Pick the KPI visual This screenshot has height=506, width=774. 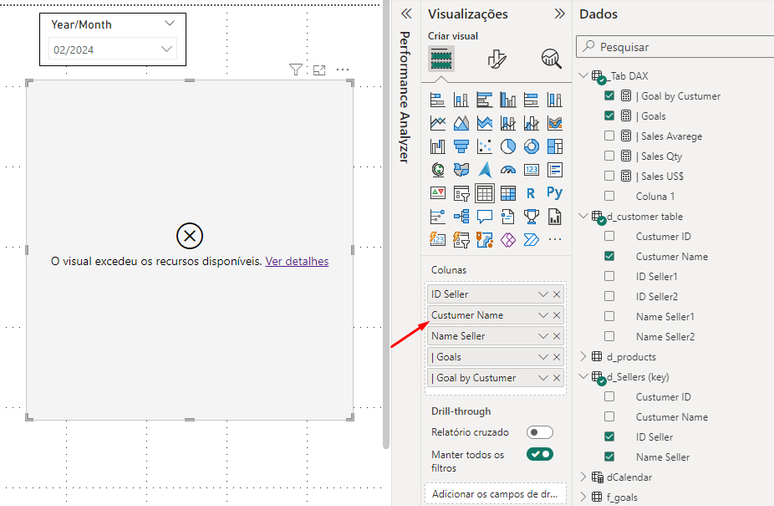pyautogui.click(x=437, y=193)
